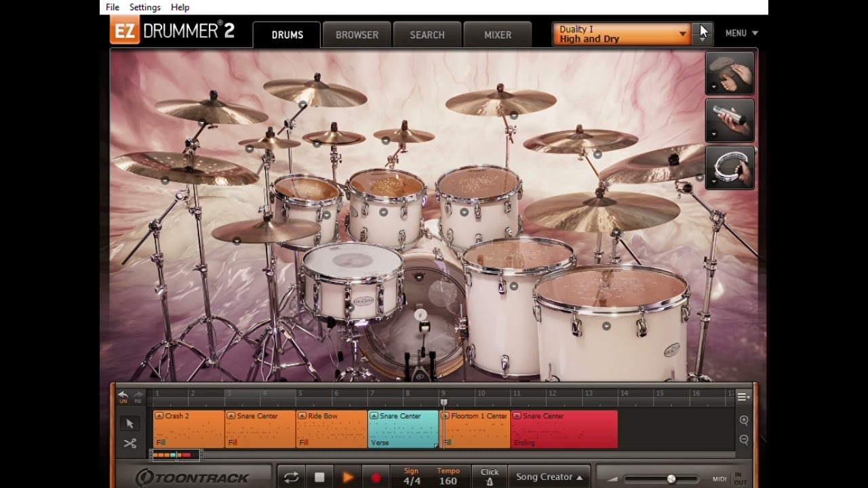
Task: Switch to the MIXER tab
Action: [498, 35]
